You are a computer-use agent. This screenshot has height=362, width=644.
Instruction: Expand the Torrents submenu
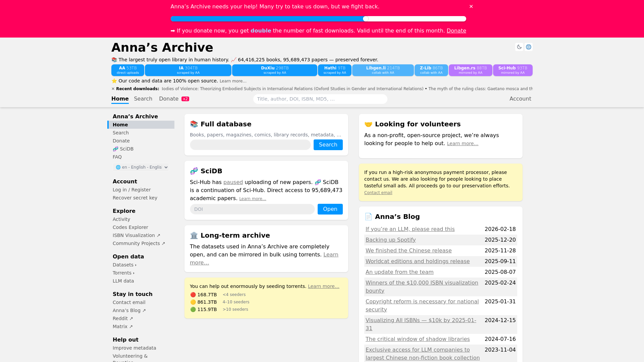[123, 273]
